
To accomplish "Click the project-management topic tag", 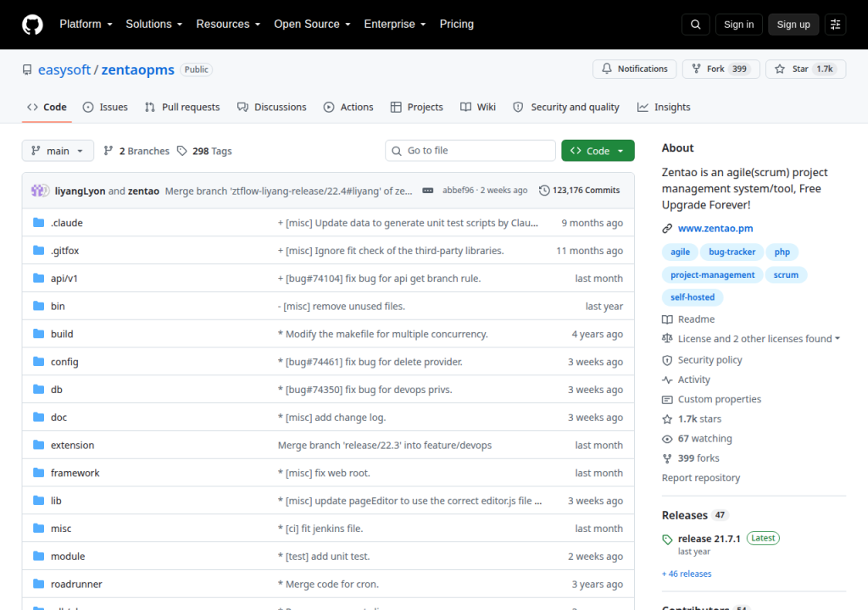I will click(712, 274).
